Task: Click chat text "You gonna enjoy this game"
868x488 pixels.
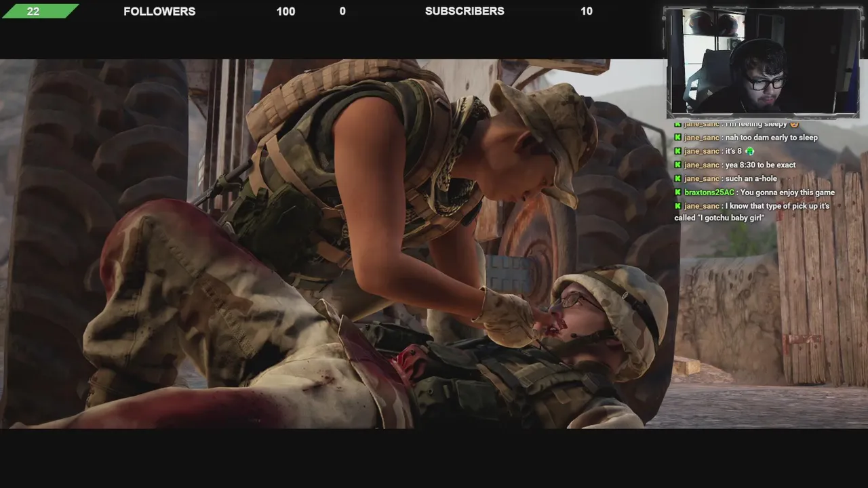Action: 787,192
